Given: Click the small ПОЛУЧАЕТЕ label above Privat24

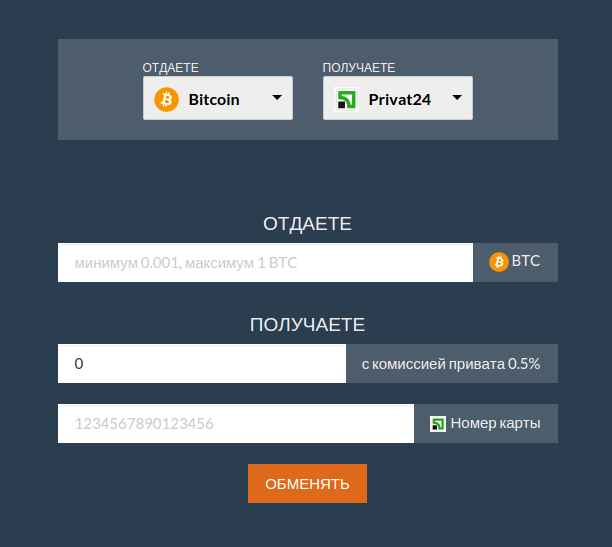Looking at the screenshot, I should click(359, 68).
